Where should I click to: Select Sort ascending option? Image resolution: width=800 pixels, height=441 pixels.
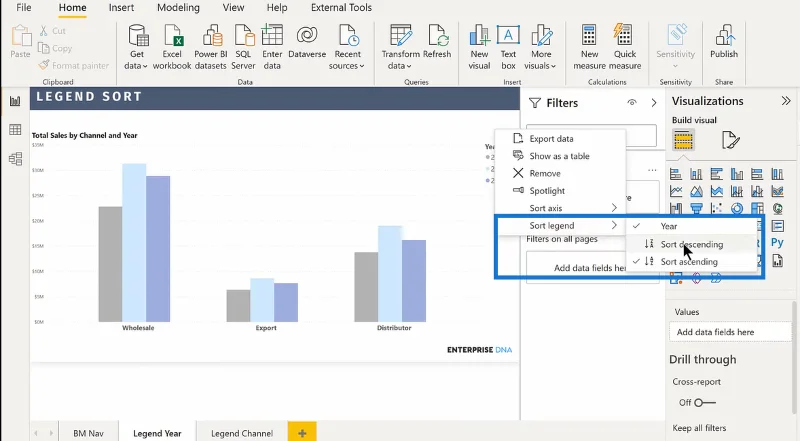(x=692, y=261)
